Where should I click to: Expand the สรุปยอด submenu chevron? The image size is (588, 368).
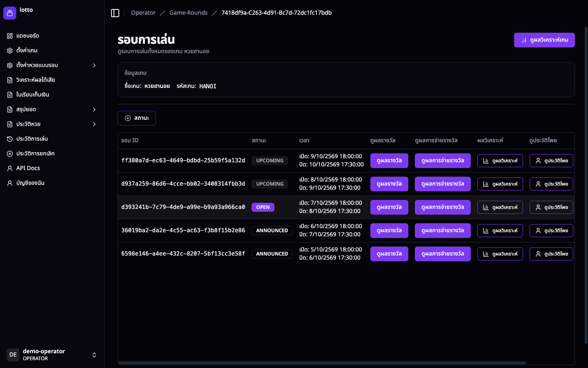pyautogui.click(x=94, y=110)
